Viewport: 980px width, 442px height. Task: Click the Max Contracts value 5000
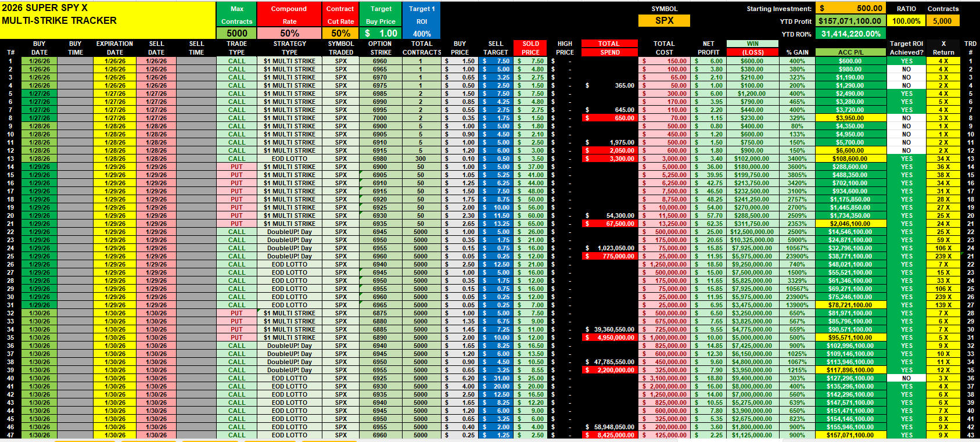click(x=236, y=33)
